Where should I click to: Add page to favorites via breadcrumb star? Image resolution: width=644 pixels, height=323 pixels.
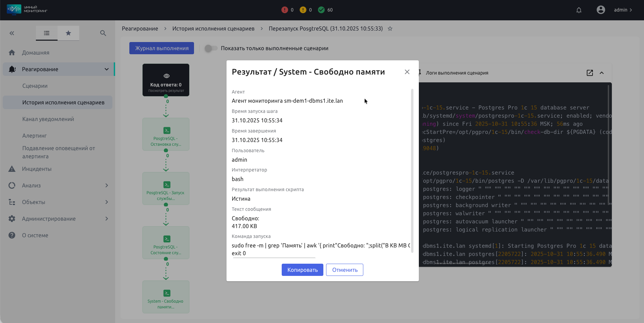[390, 29]
